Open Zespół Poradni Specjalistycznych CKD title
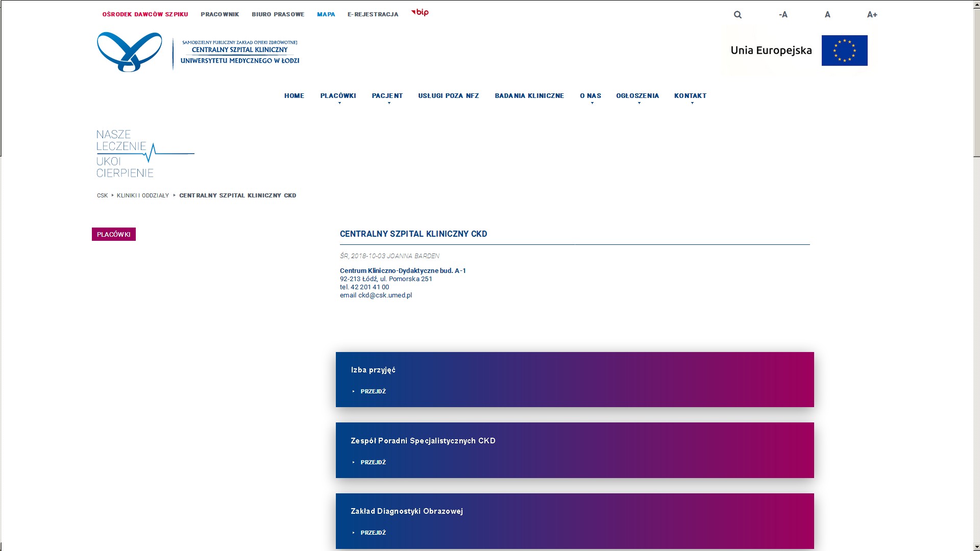 pyautogui.click(x=423, y=441)
